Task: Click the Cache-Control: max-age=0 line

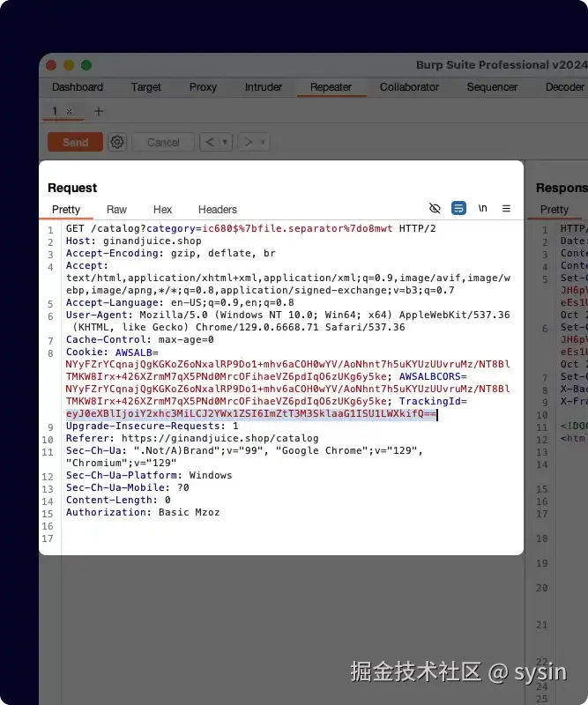Action: [x=140, y=339]
